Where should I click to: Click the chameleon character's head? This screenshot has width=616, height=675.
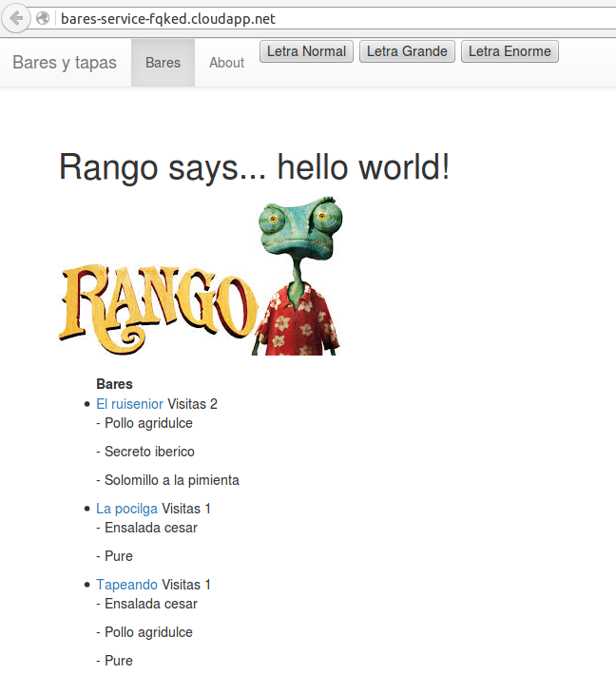(299, 225)
